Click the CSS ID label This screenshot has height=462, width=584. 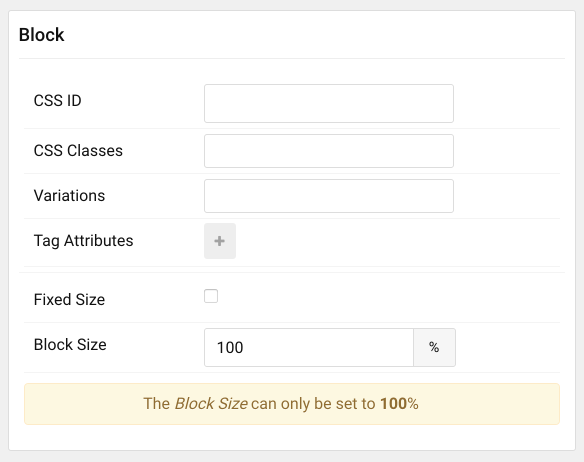(57, 101)
